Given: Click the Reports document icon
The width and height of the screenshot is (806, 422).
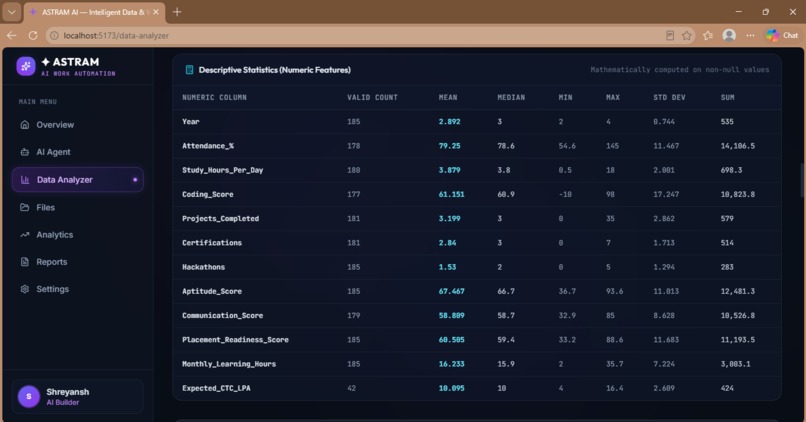Looking at the screenshot, I should 25,262.
